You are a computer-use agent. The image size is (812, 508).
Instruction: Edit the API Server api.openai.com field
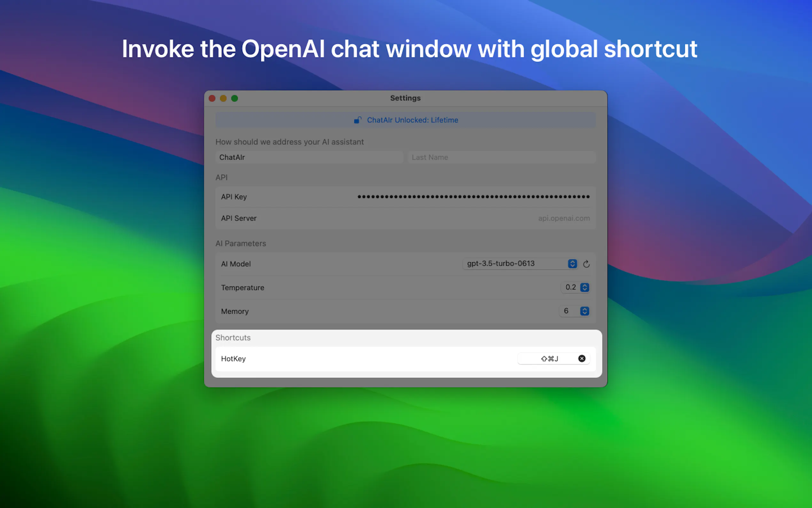pyautogui.click(x=564, y=218)
